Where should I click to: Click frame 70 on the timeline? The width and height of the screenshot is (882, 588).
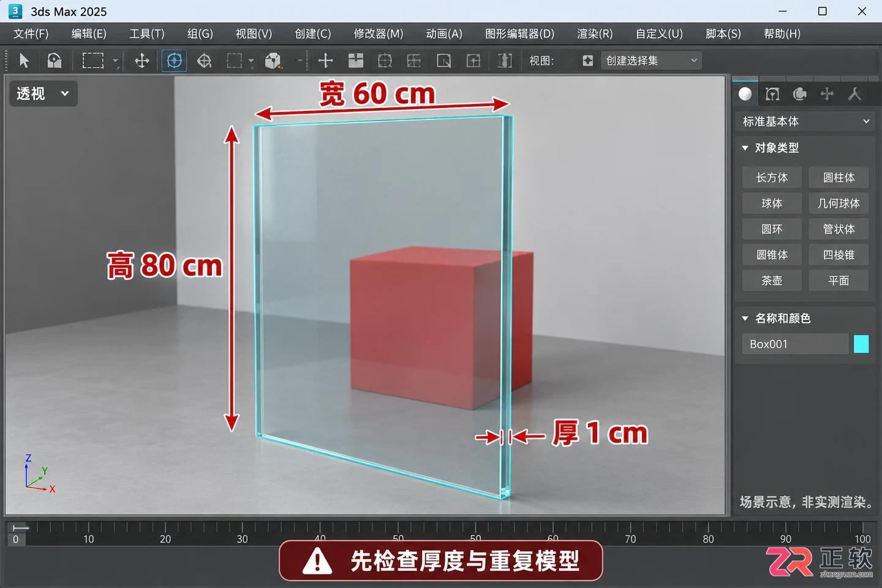630,539
